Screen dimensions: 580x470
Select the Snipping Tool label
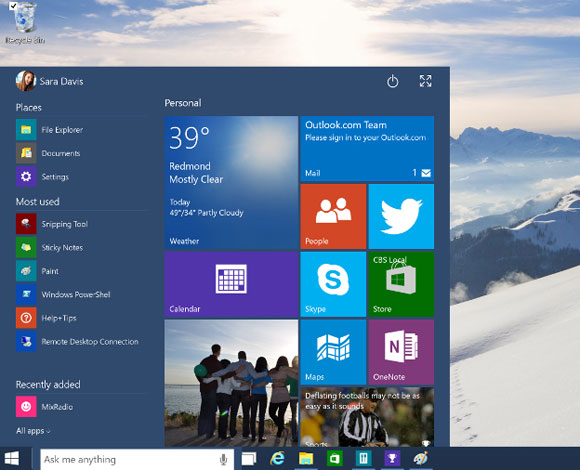coord(65,224)
